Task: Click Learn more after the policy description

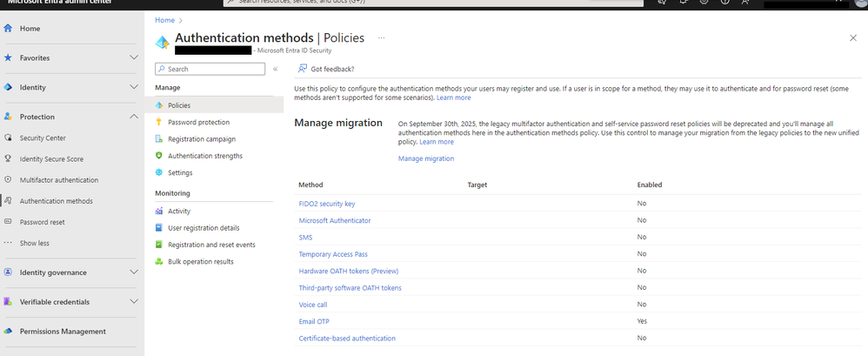Action: (x=454, y=97)
